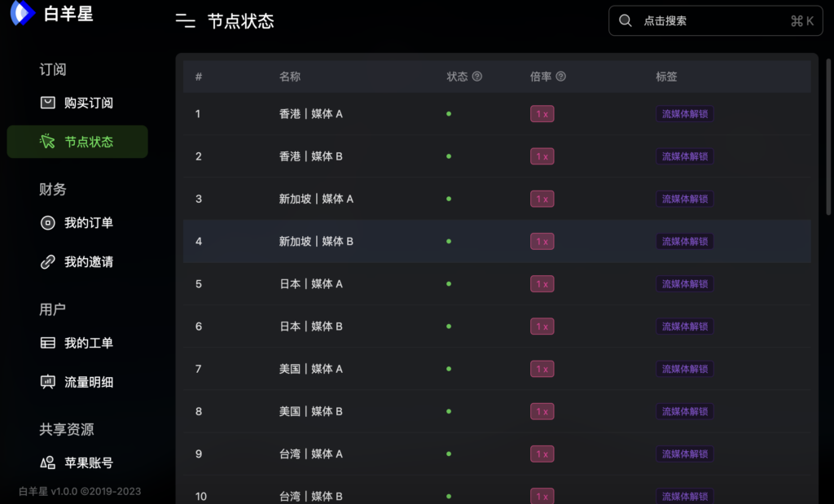
Task: Click the 1 x badge for 新加坡 媒体 A
Action: point(542,199)
